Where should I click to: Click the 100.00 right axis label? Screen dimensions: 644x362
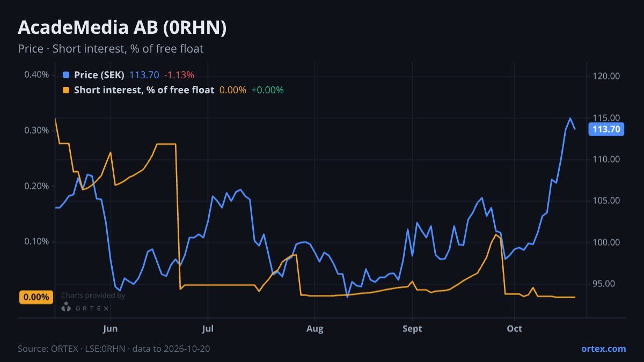606,242
